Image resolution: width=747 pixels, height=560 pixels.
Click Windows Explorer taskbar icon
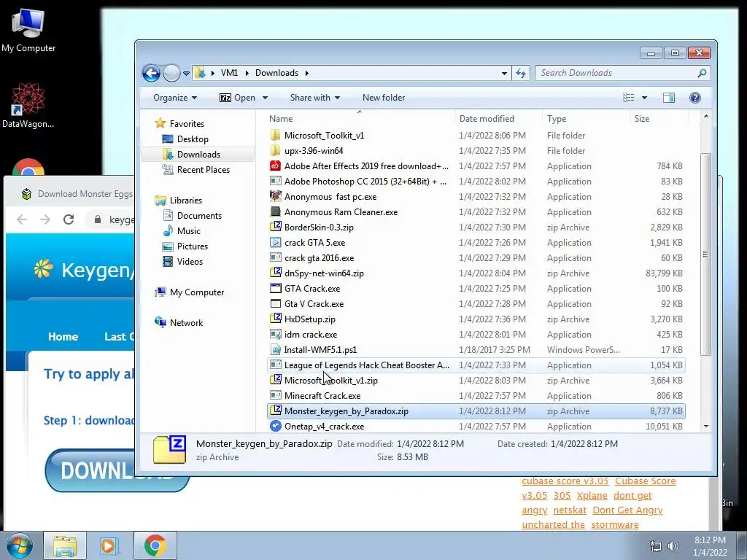click(x=65, y=545)
